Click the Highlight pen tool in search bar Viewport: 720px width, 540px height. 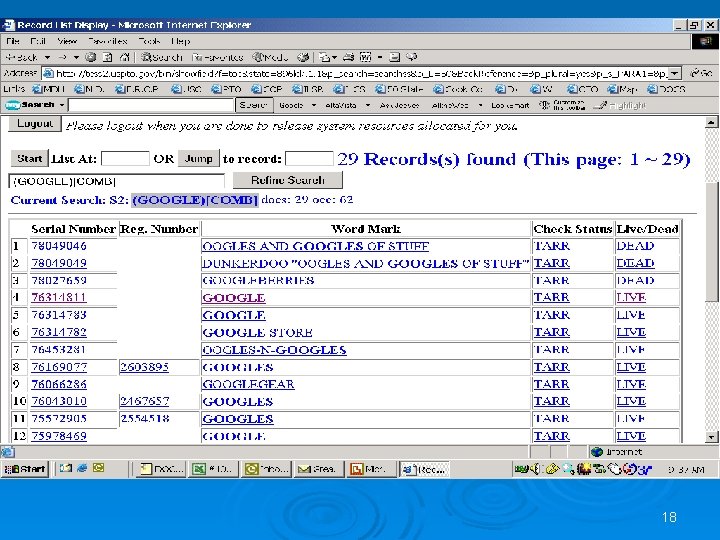620,106
